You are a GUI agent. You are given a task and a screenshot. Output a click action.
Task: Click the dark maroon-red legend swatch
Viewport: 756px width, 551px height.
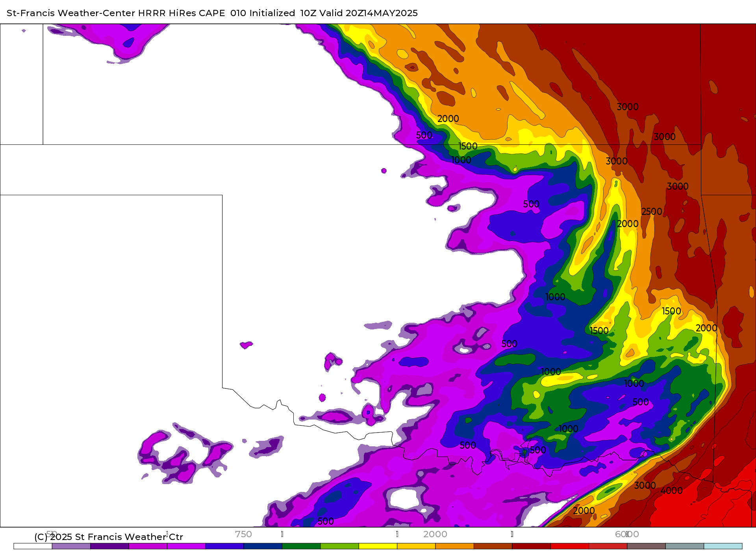coord(532,546)
